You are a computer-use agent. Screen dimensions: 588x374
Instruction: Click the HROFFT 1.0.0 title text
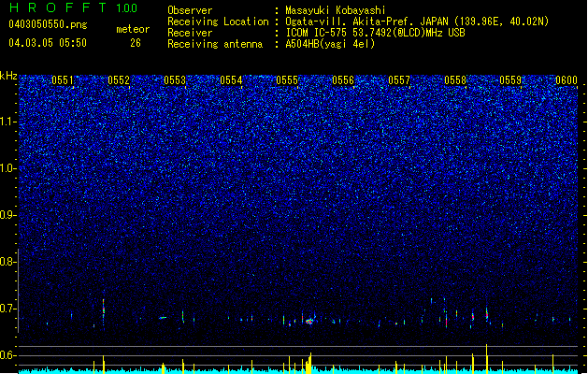pyautogui.click(x=74, y=7)
